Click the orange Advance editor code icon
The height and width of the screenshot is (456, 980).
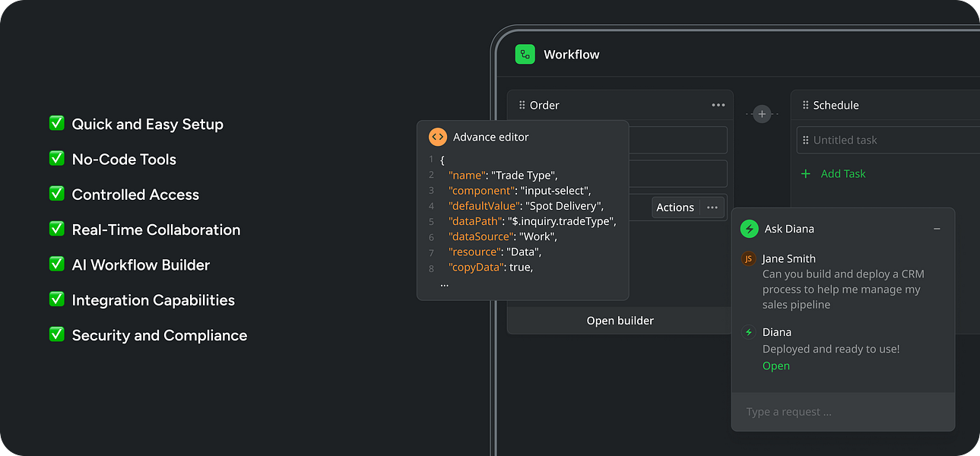(437, 137)
